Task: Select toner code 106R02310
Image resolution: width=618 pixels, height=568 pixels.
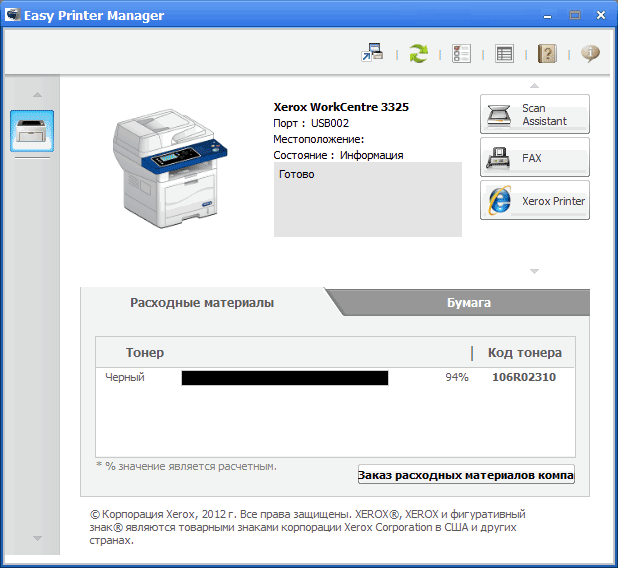Action: (x=524, y=377)
